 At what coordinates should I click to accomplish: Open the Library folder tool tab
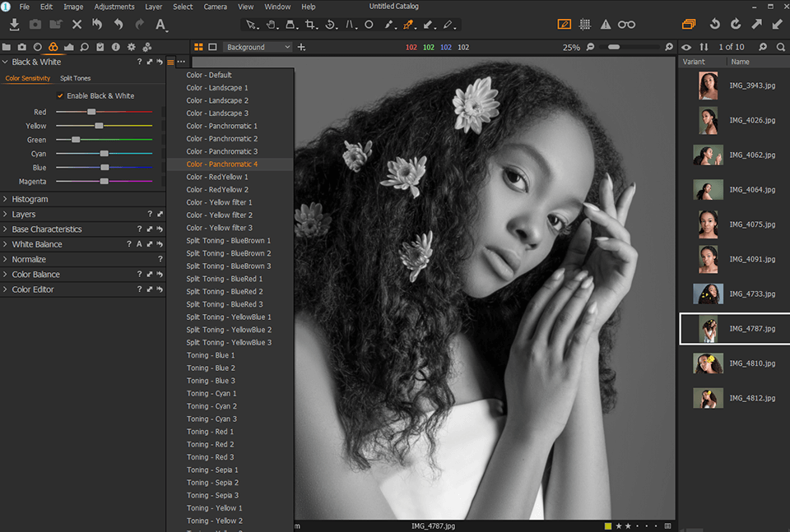click(7, 48)
